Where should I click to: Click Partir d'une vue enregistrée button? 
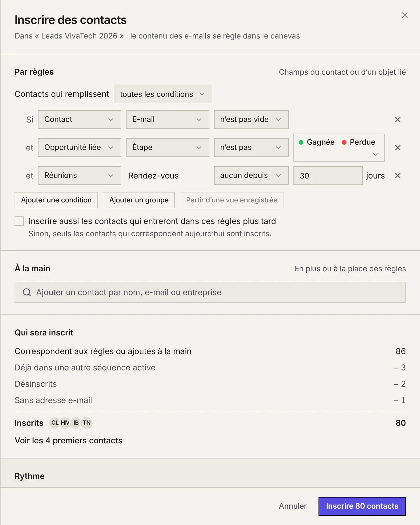pyautogui.click(x=232, y=200)
